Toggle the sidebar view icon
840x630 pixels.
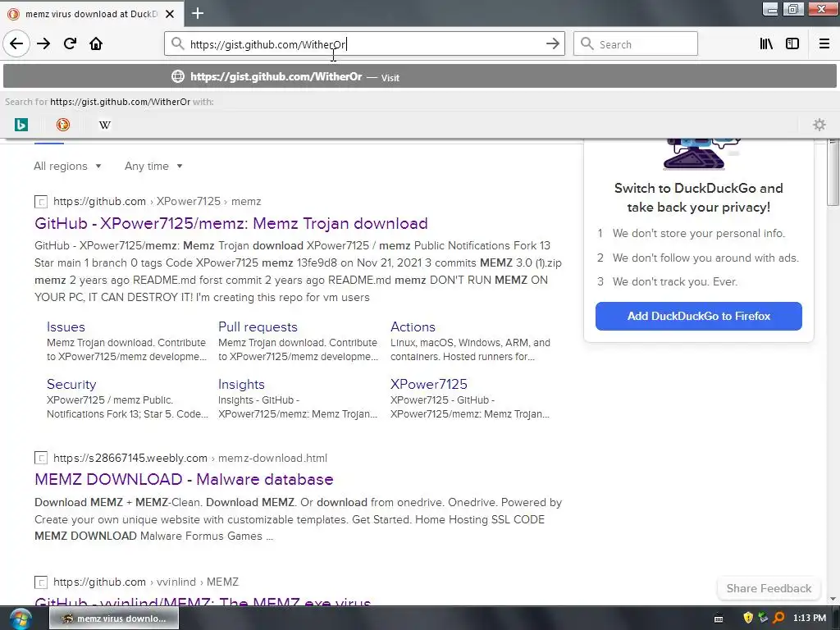pos(792,44)
